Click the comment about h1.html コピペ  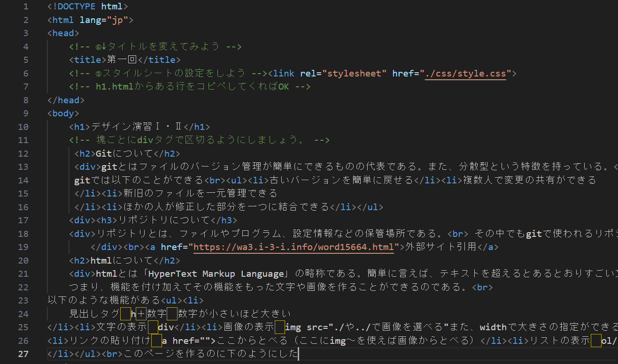coord(190,86)
